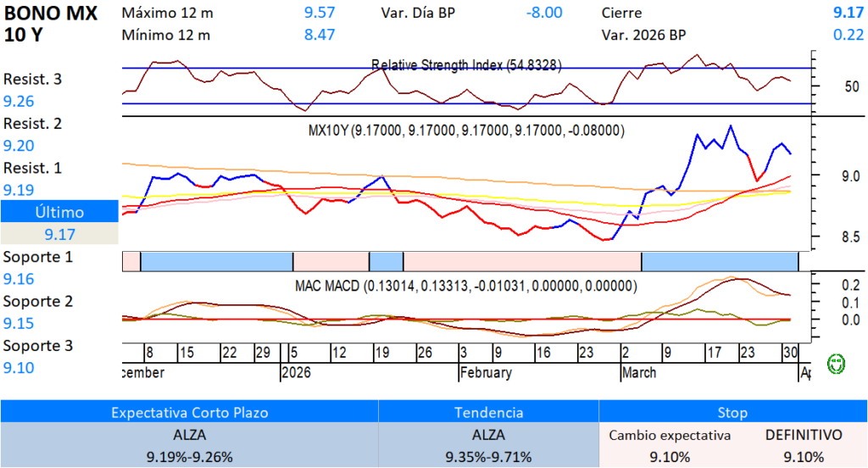This screenshot has width=868, height=468.
Task: Click the 9.17 value under Último
Action: click(x=58, y=234)
